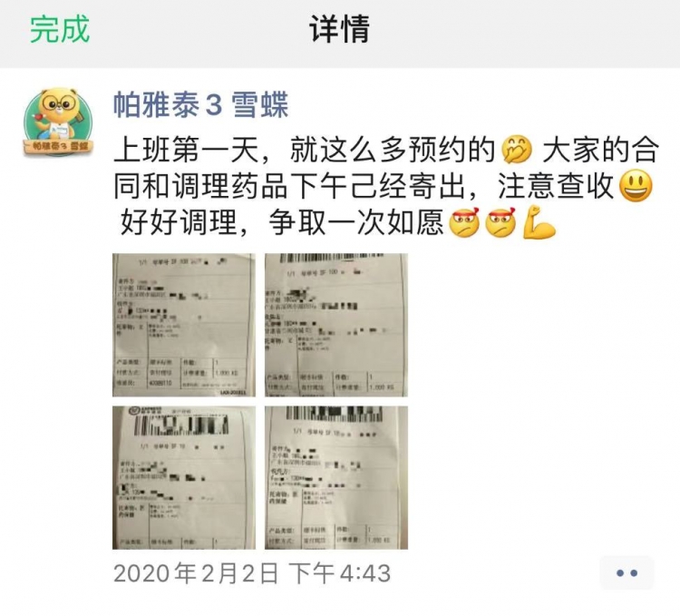The width and height of the screenshot is (680, 616).
Task: Click the thinking face emoji after 预约的
Action: (x=517, y=151)
